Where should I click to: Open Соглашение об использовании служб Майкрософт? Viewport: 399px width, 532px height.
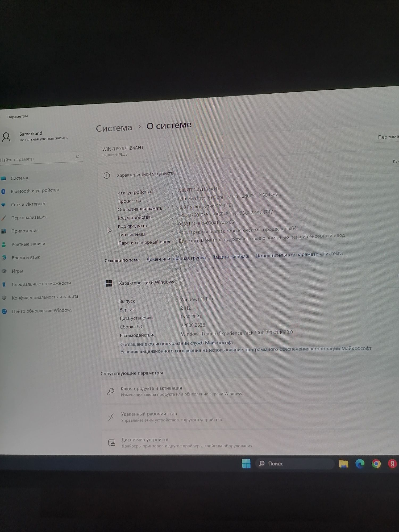pos(177,343)
